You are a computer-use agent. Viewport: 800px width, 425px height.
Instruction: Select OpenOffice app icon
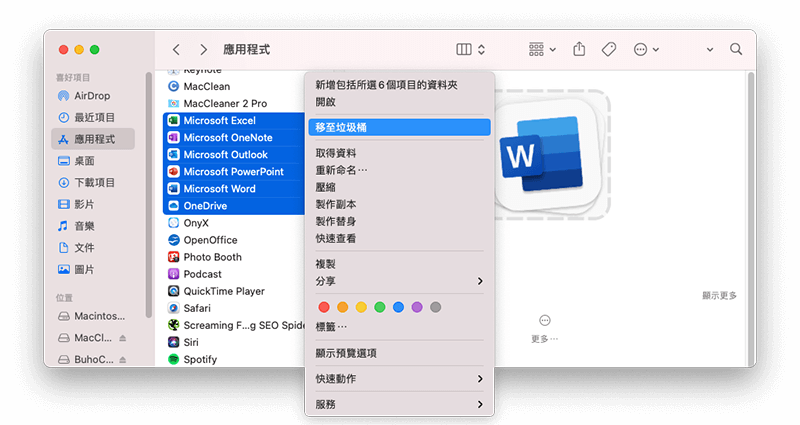pos(173,240)
